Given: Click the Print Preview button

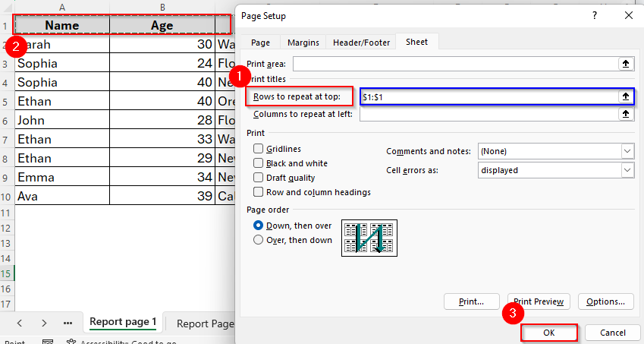Looking at the screenshot, I should [539, 301].
